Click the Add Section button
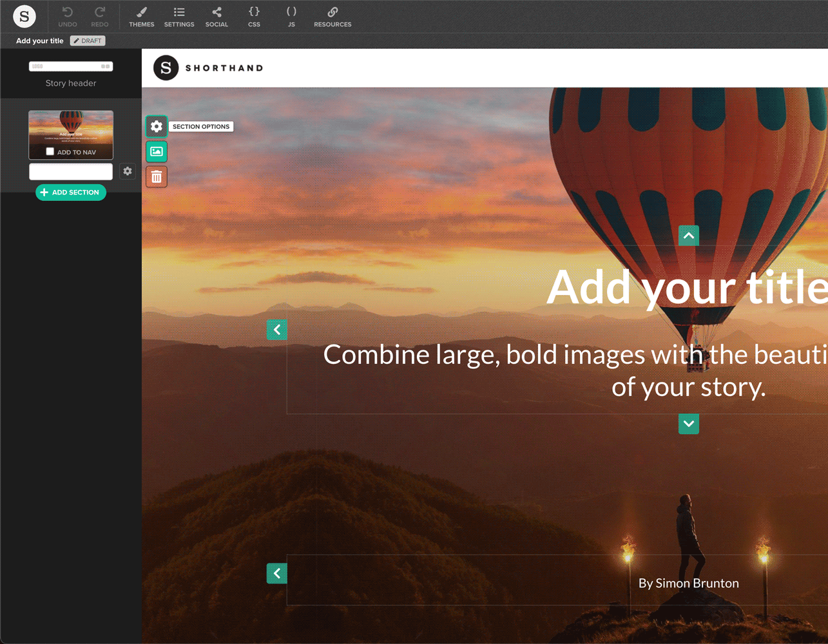 [71, 192]
